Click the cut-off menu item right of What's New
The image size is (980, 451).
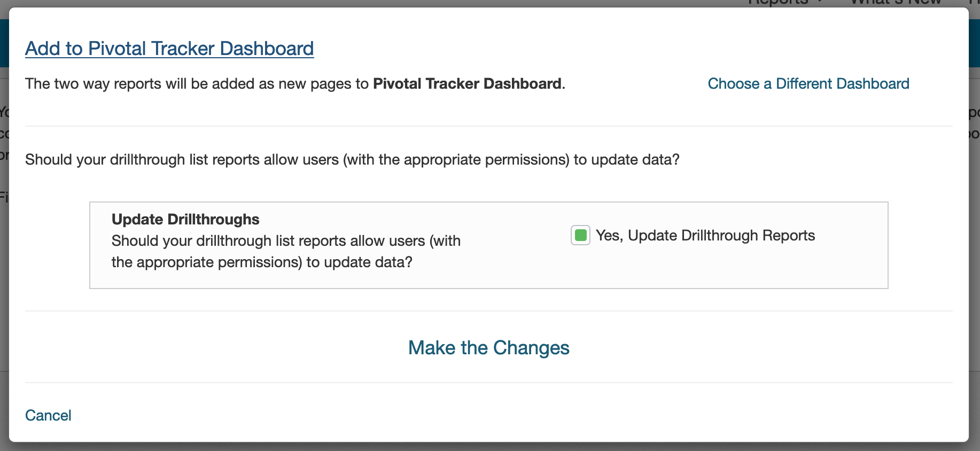(x=974, y=3)
